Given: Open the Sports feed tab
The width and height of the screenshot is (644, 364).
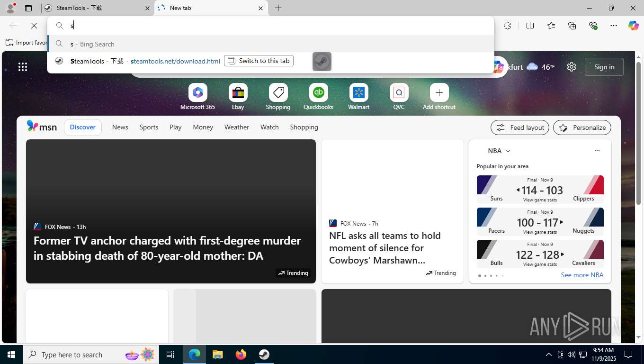Looking at the screenshot, I should (x=149, y=127).
